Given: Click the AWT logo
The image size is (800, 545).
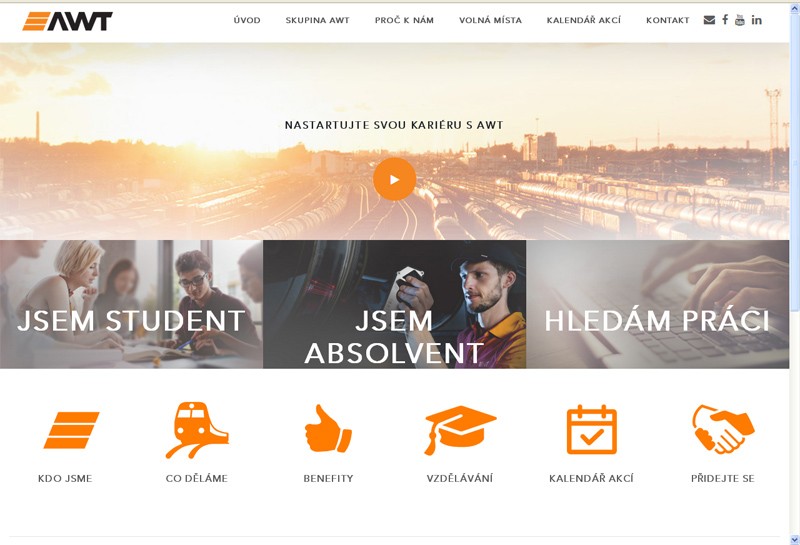Looking at the screenshot, I should pyautogui.click(x=67, y=21).
